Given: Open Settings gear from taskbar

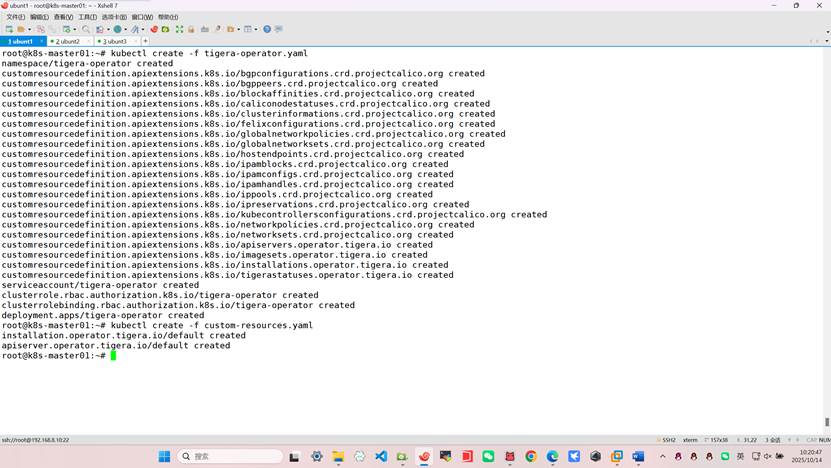Looking at the screenshot, I should pos(317,456).
